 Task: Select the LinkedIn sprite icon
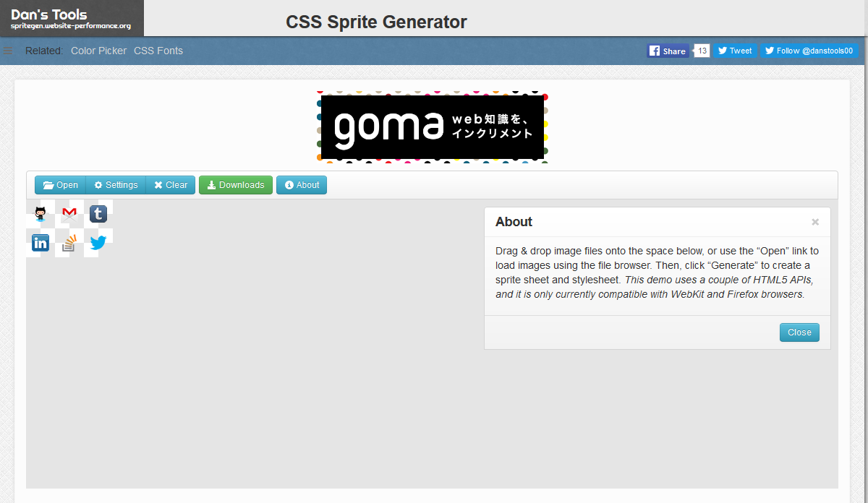coord(41,243)
